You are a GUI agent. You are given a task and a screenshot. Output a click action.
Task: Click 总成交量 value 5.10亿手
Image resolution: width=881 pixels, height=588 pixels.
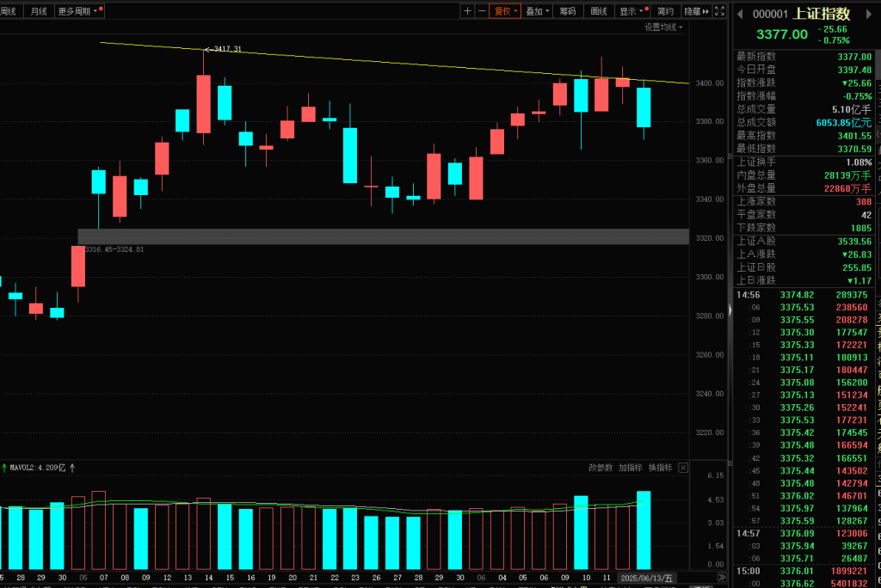tap(852, 109)
